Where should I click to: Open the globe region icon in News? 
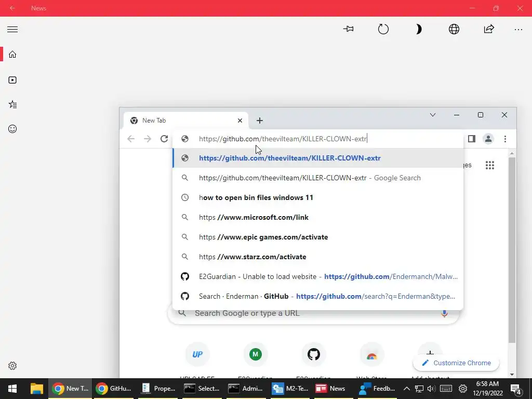[x=454, y=29]
